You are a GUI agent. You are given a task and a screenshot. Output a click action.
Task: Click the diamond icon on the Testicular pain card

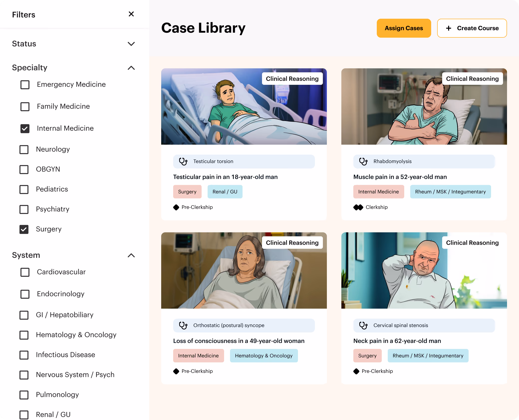(x=176, y=207)
